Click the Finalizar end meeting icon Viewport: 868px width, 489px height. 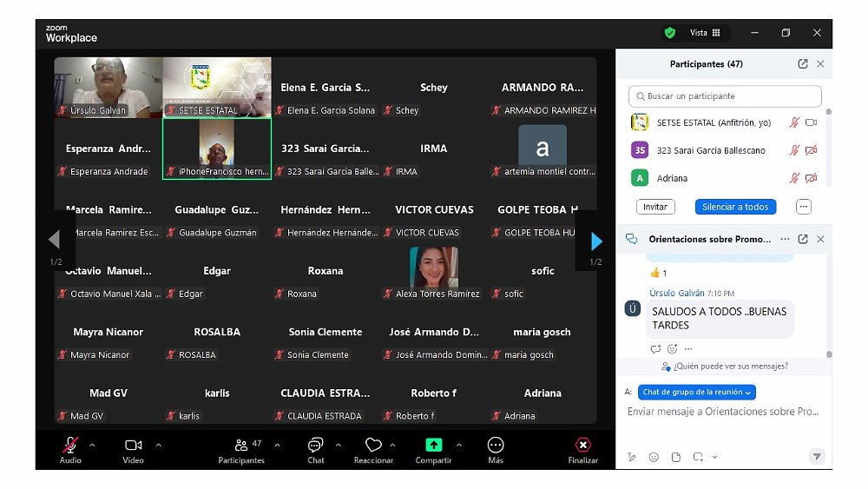[583, 446]
